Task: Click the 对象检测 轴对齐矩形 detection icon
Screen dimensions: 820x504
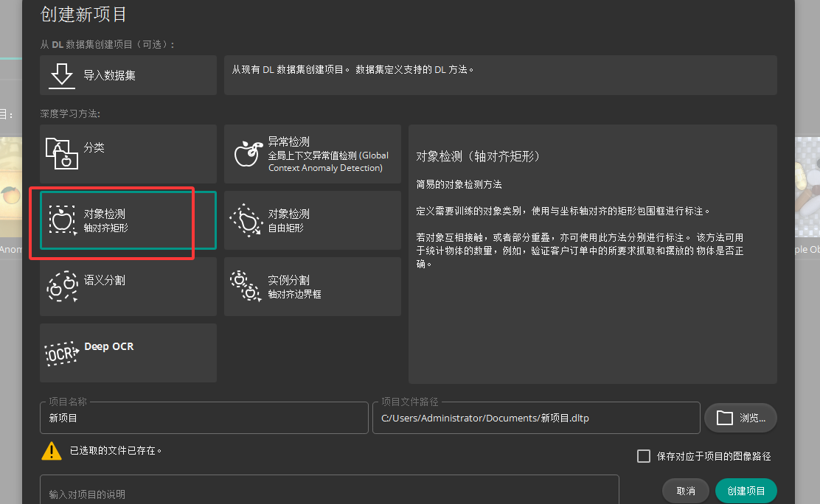Action: (63, 220)
